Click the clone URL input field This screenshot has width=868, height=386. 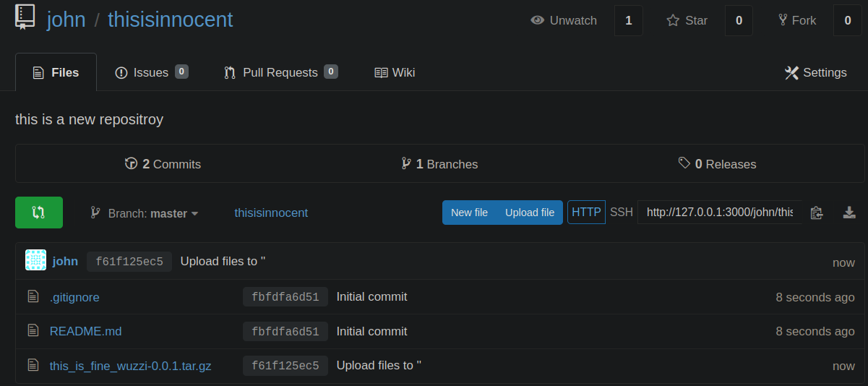719,213
